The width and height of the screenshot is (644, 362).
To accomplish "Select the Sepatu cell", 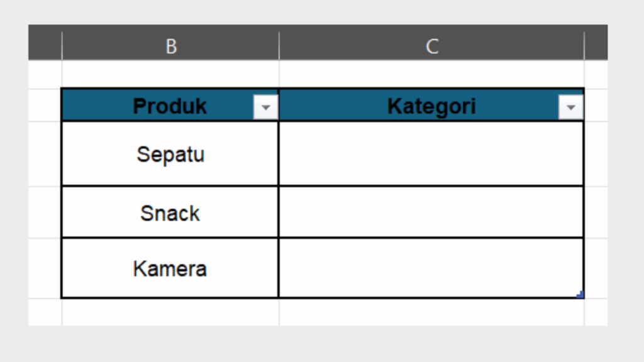I will point(170,154).
